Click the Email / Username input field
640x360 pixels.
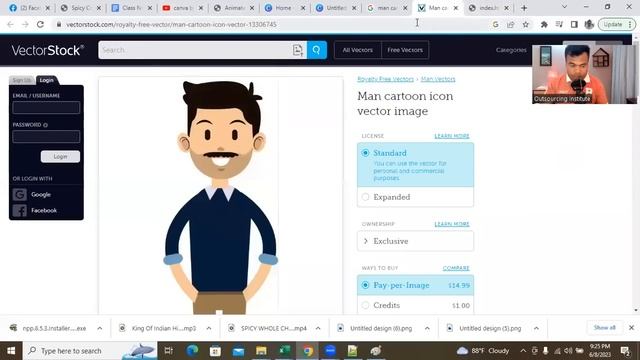[46, 107]
